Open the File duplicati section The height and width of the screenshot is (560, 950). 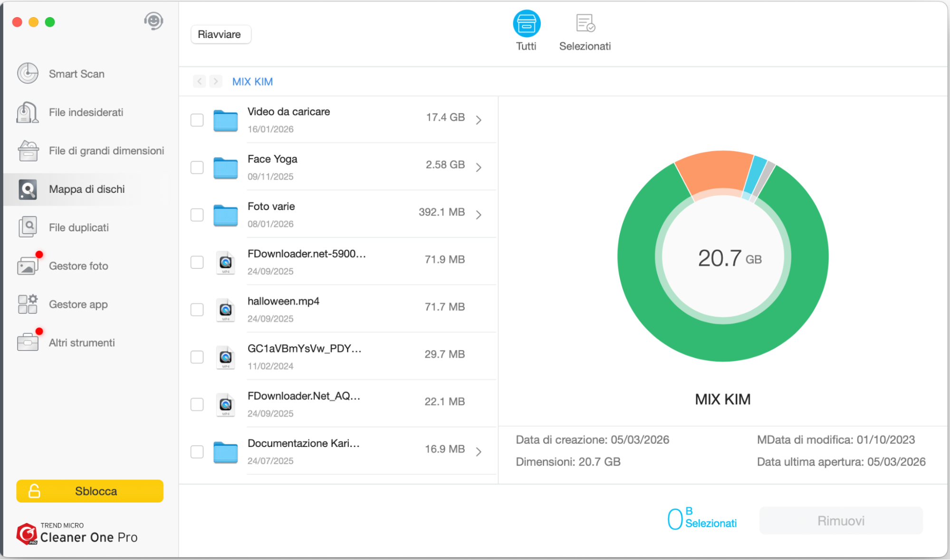click(x=90, y=228)
